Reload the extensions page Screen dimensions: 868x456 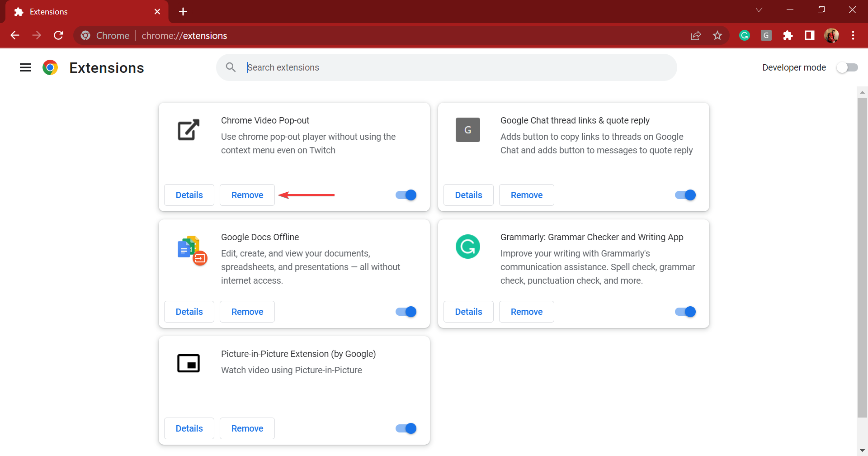58,35
